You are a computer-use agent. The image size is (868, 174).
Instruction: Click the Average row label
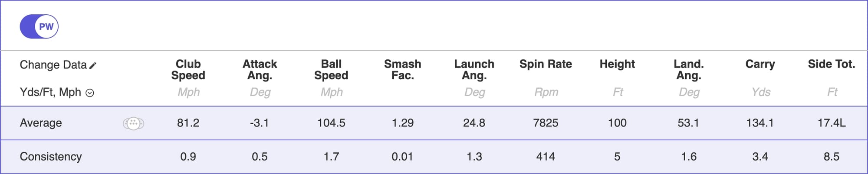point(41,123)
